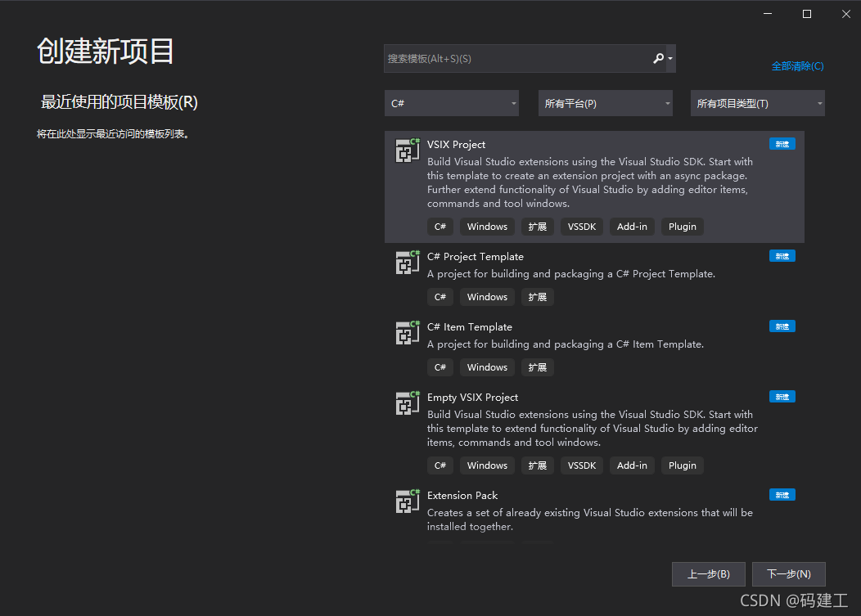The image size is (861, 616).
Task: Click the C# Item Template icon
Action: coord(408,333)
